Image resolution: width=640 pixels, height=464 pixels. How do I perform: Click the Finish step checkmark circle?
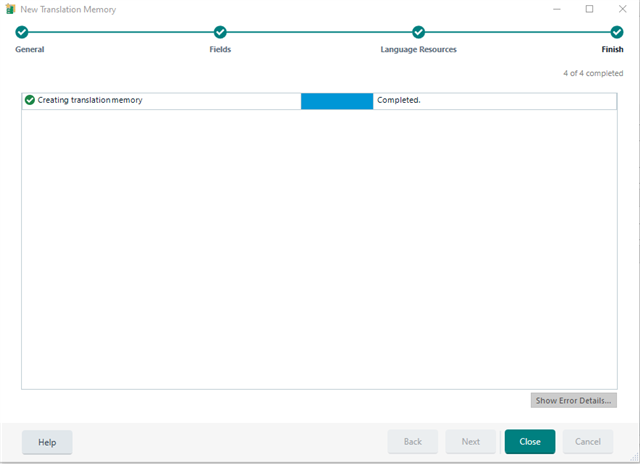tap(617, 32)
